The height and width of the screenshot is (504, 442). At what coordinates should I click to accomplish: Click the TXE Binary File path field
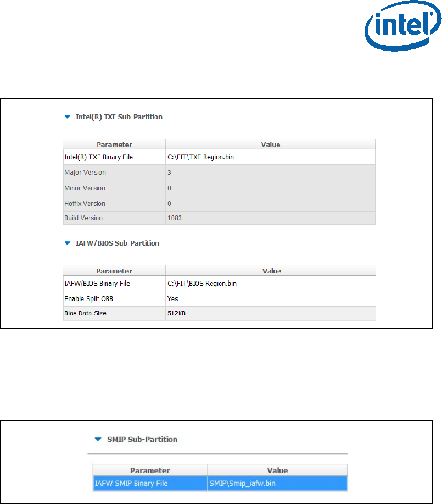pyautogui.click(x=270, y=157)
